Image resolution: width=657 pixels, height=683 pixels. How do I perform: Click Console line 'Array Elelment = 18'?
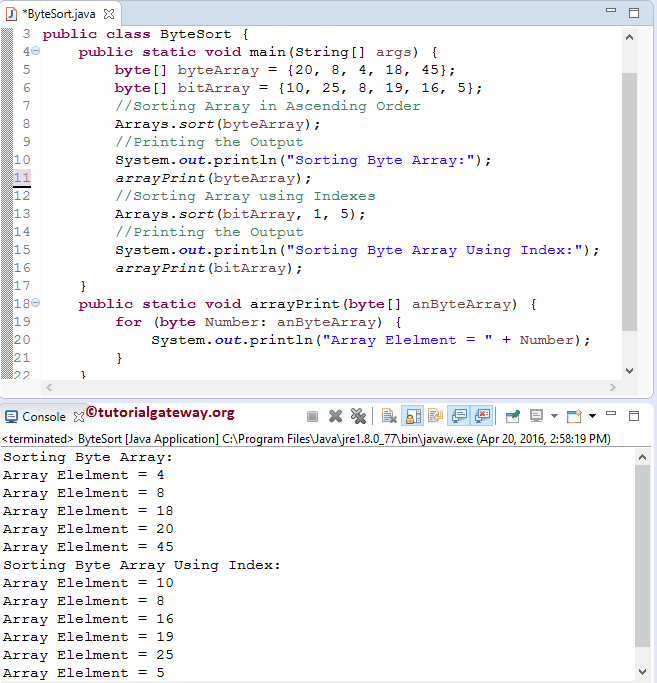click(x=88, y=511)
